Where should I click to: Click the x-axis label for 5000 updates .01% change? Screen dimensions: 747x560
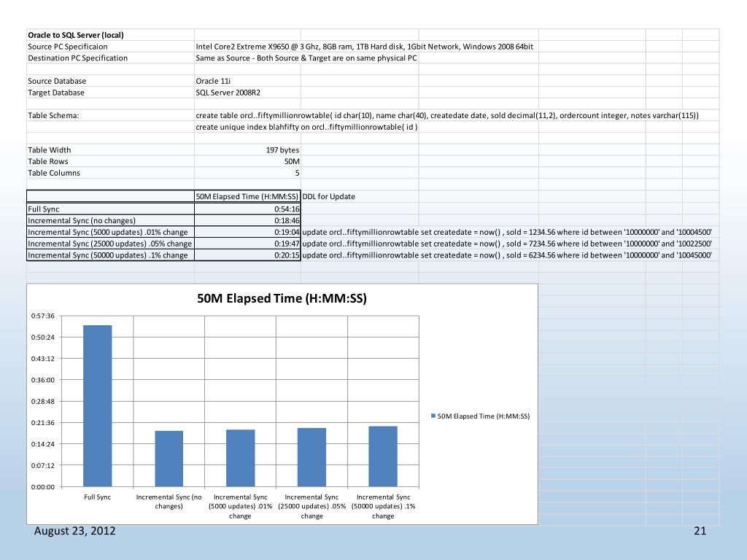tap(241, 506)
